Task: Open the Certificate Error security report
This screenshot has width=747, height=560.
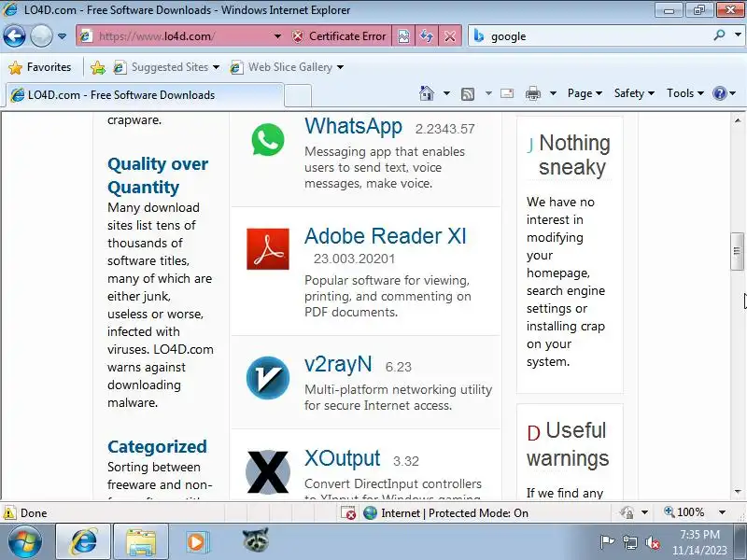Action: [x=339, y=36]
